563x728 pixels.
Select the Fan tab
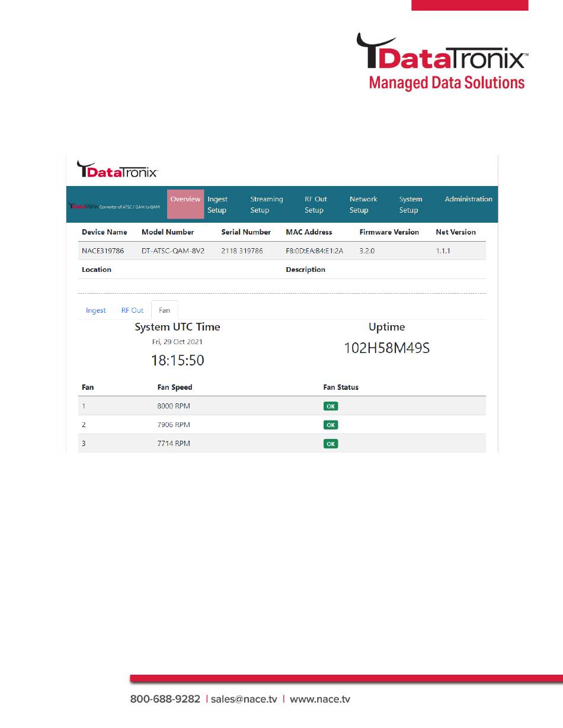coord(164,310)
